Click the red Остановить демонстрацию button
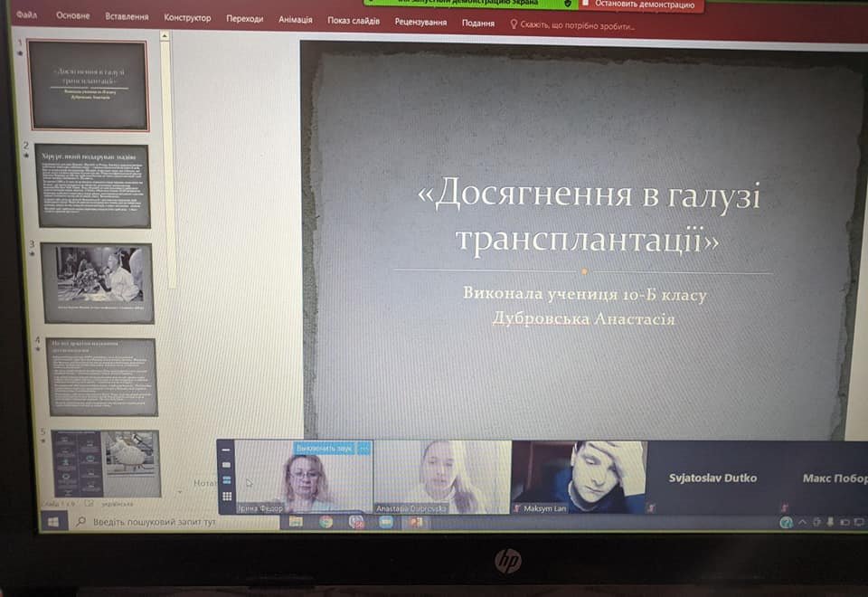Viewport: 868px width, 597px height. point(641,5)
